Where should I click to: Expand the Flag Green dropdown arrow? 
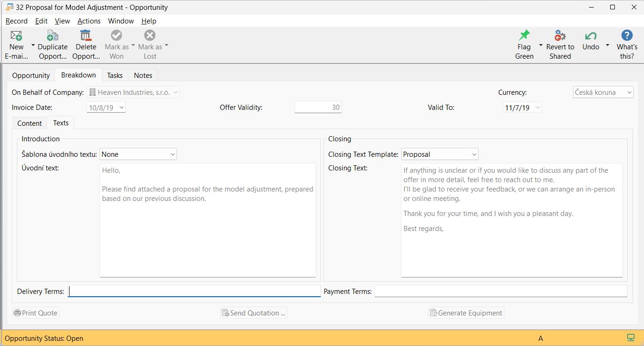(x=540, y=46)
